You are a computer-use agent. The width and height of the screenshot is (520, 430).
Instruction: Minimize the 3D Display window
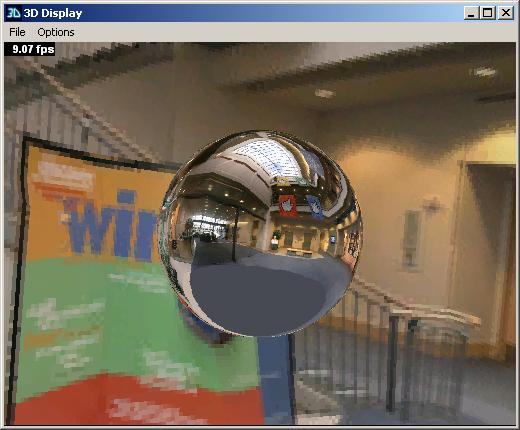coord(471,13)
